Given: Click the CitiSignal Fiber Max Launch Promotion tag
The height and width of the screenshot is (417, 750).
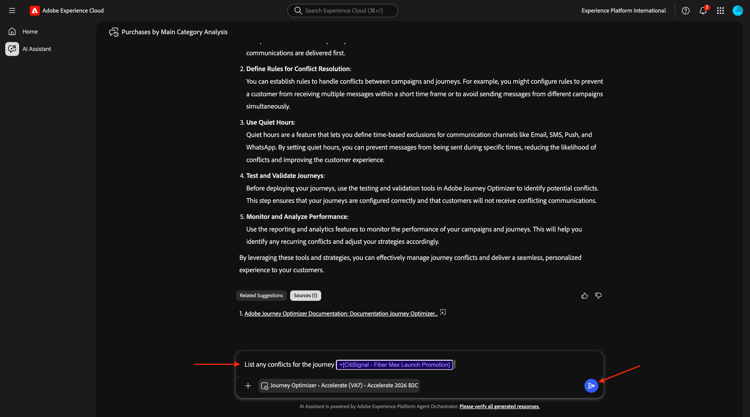Looking at the screenshot, I should [x=394, y=365].
